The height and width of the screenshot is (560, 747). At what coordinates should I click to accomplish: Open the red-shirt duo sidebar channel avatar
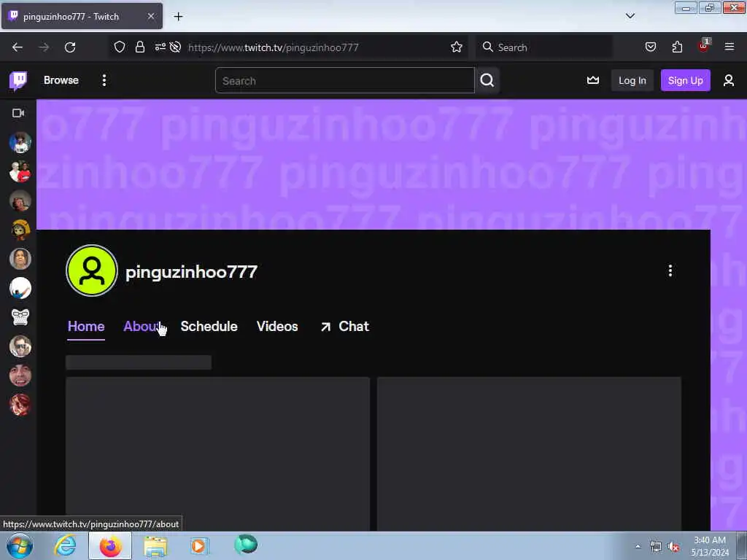[x=20, y=171]
